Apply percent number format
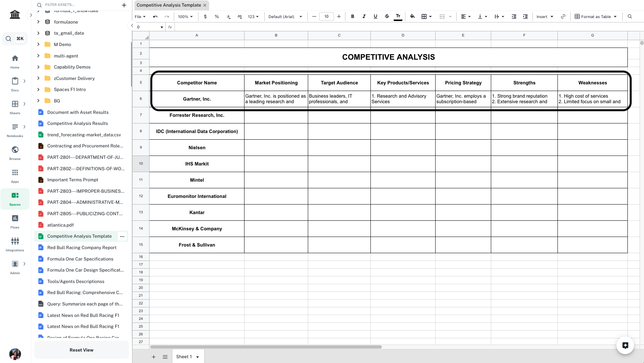Image resolution: width=644 pixels, height=363 pixels. (217, 17)
